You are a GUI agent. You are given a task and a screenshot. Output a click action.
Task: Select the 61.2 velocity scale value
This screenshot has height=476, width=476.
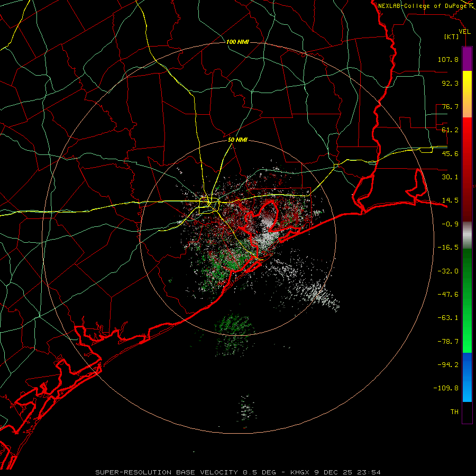(450, 130)
